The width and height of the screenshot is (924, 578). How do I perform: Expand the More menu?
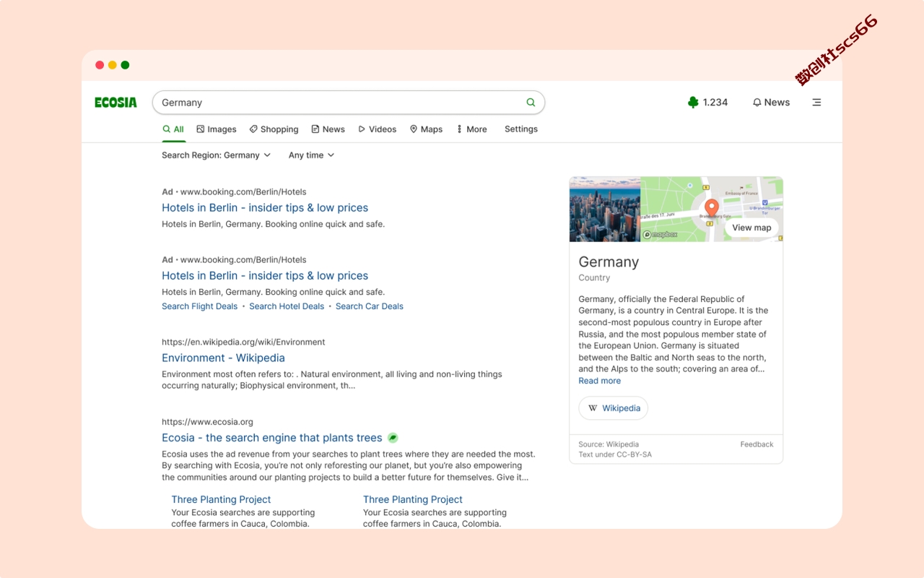tap(471, 129)
